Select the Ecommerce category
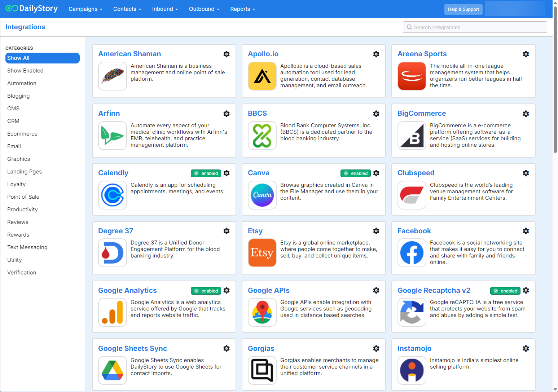Image resolution: width=558 pixels, height=392 pixels. 43,134
